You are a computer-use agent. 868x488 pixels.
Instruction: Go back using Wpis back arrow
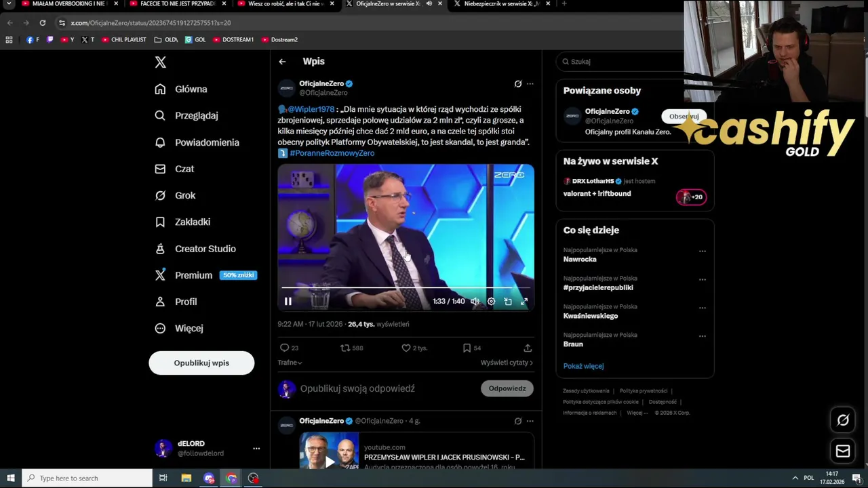[282, 62]
